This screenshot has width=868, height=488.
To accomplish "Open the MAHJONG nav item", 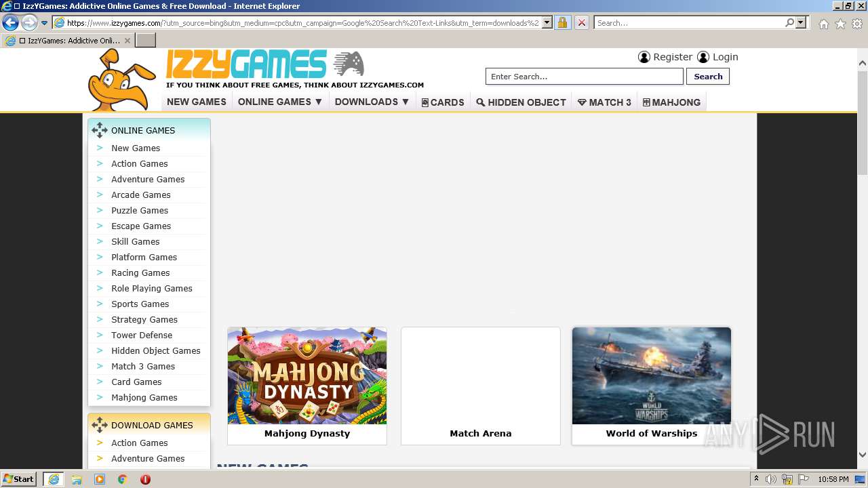I will click(671, 102).
